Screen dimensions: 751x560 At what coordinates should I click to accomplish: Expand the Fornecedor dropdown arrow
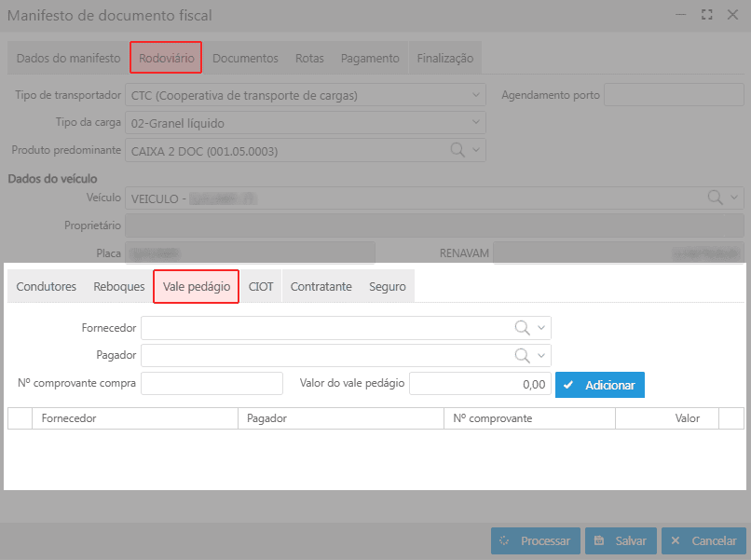(541, 328)
